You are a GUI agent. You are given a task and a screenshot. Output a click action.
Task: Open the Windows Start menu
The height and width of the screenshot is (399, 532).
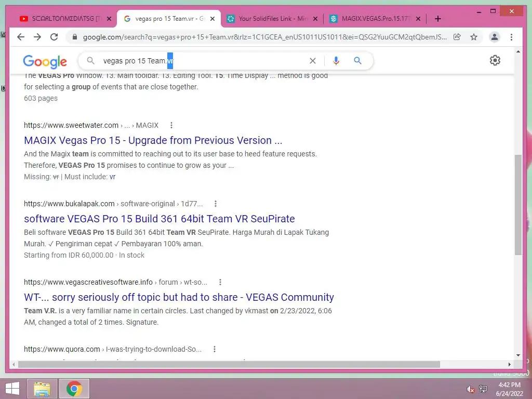pyautogui.click(x=12, y=389)
